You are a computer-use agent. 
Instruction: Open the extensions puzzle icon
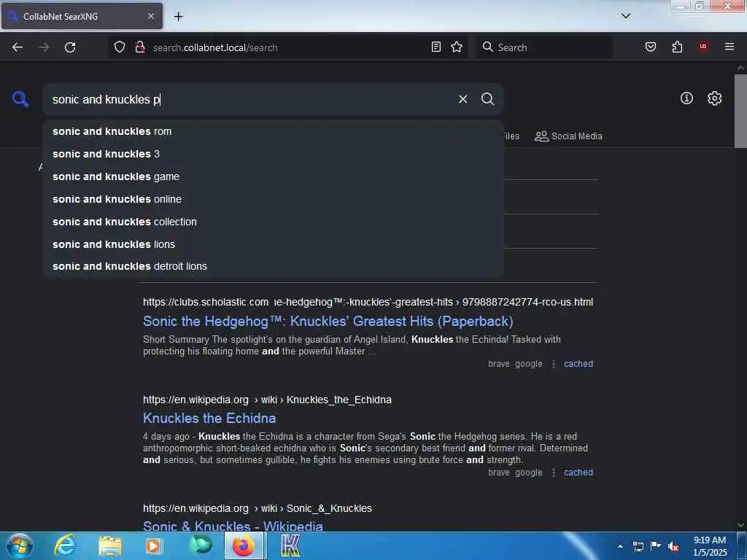click(x=677, y=47)
